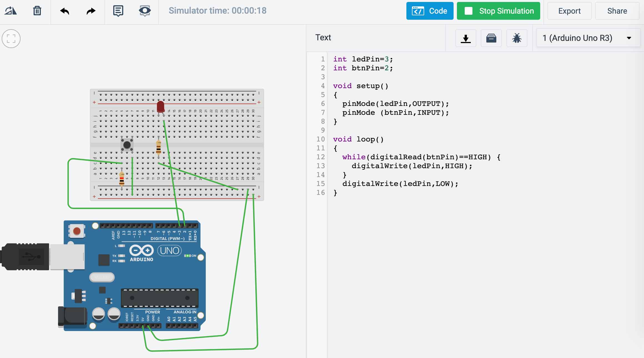The image size is (644, 358).
Task: Click the Share button
Action: click(x=617, y=11)
